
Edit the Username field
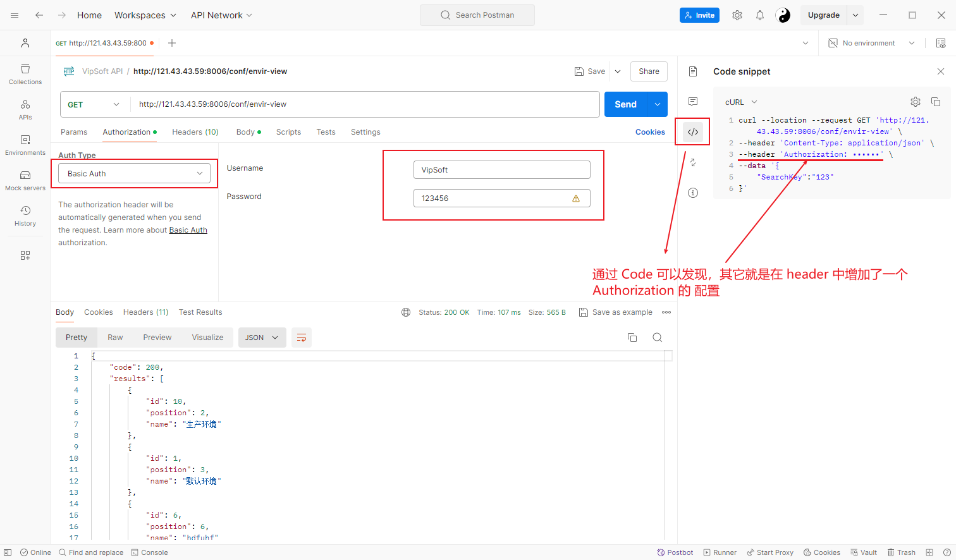[502, 170]
